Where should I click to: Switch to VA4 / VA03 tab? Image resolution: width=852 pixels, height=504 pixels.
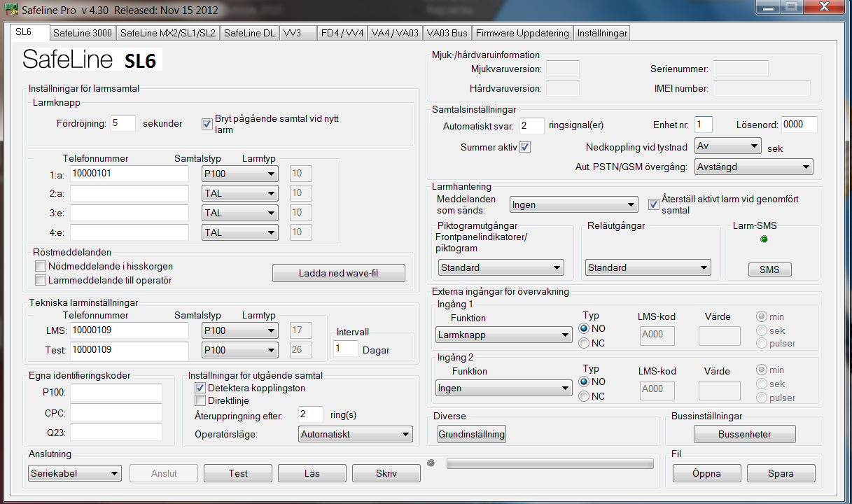(x=396, y=34)
